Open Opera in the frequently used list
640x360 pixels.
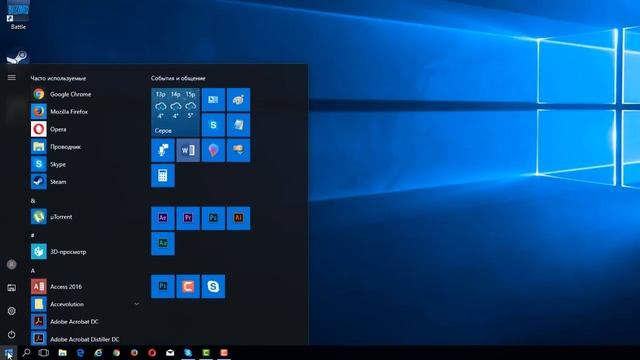(84, 129)
